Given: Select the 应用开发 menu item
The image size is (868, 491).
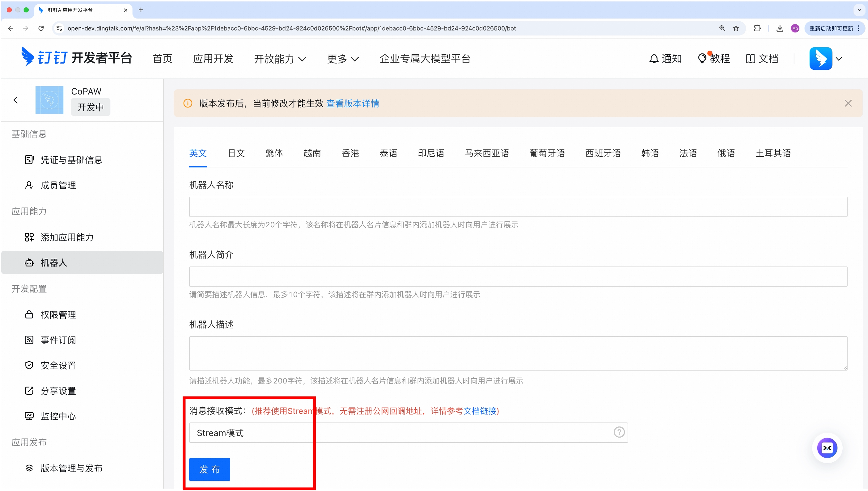Looking at the screenshot, I should [213, 59].
